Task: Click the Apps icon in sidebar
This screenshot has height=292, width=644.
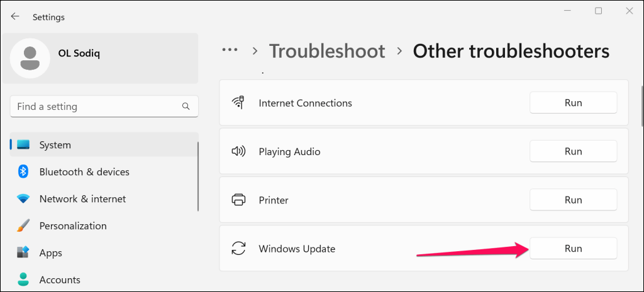Action: coord(23,252)
